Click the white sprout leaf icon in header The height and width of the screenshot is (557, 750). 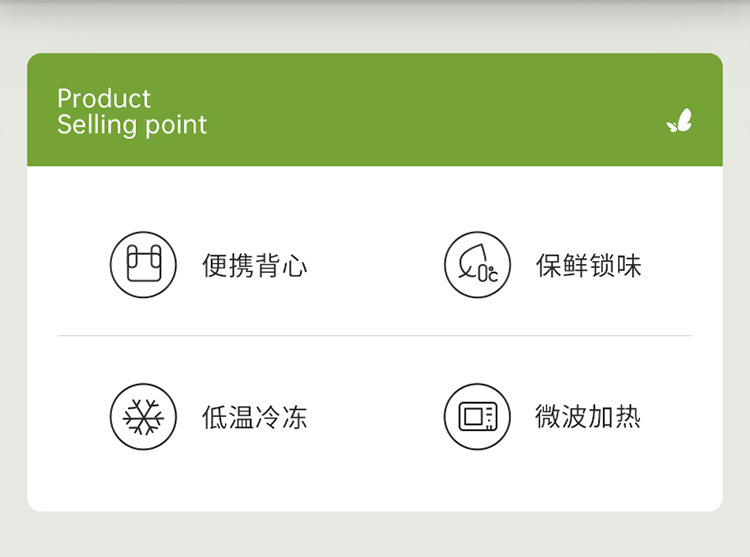tap(679, 120)
